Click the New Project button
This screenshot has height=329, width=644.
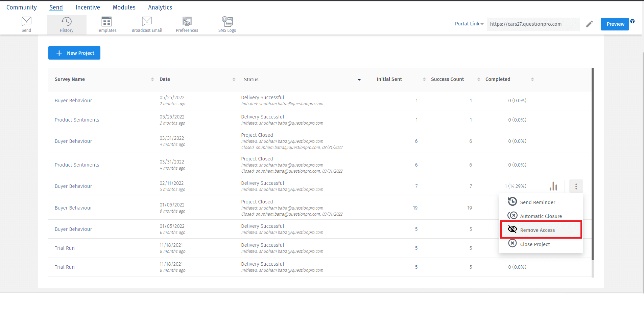pyautogui.click(x=74, y=53)
